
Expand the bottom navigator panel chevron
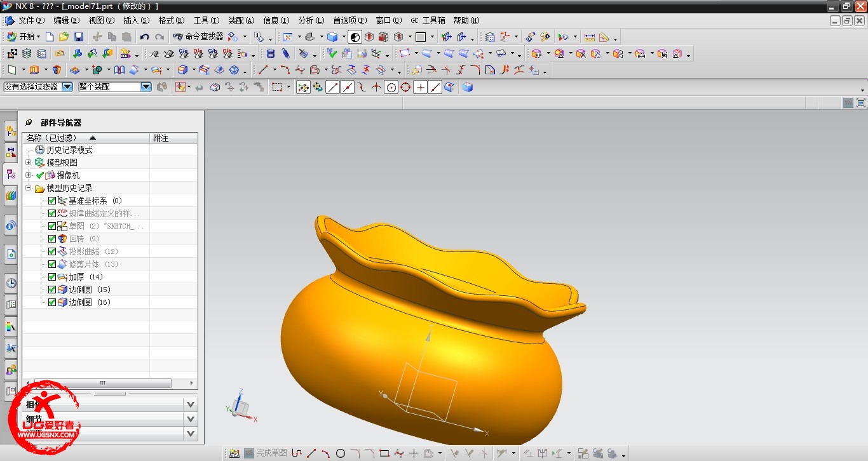point(190,434)
